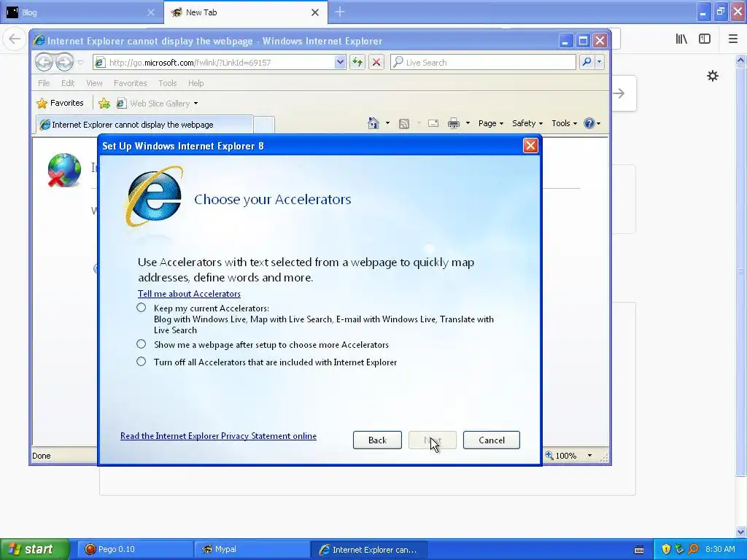This screenshot has height=560, width=747.
Task: Click scrollbar down arrow in Mypal
Action: pos(740,532)
